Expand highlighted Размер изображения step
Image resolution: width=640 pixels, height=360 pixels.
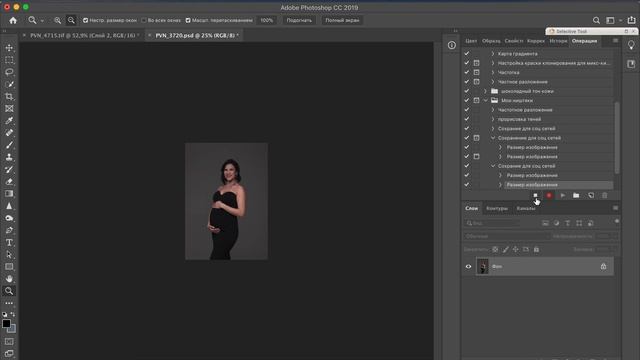500,185
